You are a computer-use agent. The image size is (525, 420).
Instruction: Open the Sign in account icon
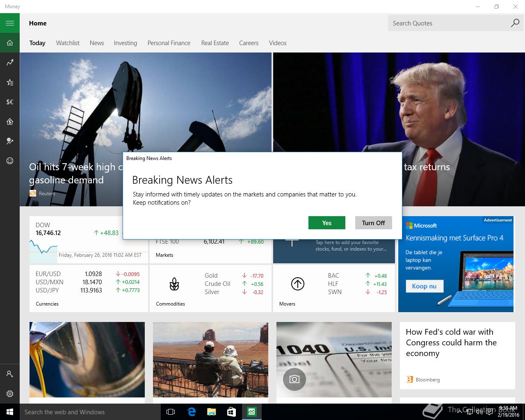(10, 374)
